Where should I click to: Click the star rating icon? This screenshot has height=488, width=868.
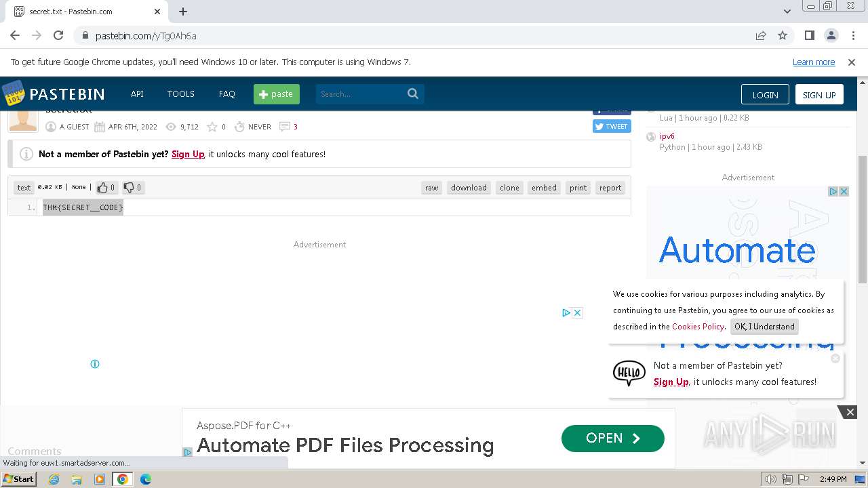212,127
